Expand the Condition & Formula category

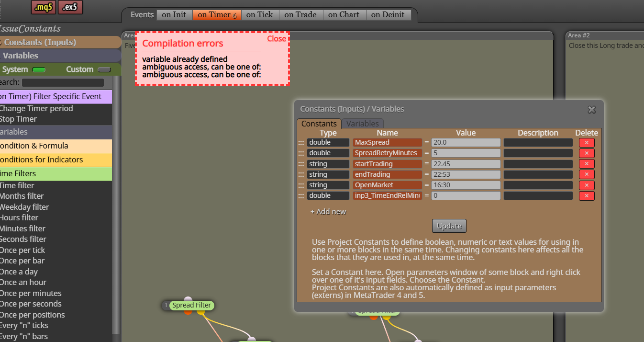56,146
